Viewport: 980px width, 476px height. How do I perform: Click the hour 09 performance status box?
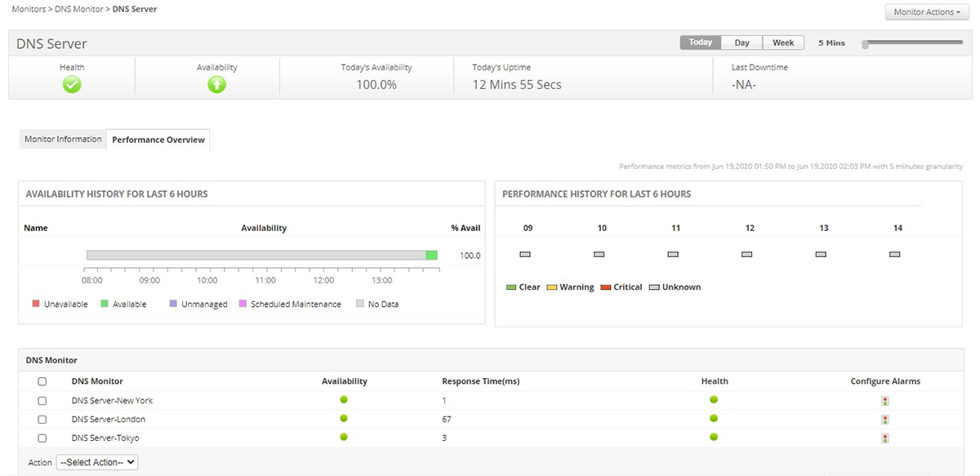coord(525,255)
